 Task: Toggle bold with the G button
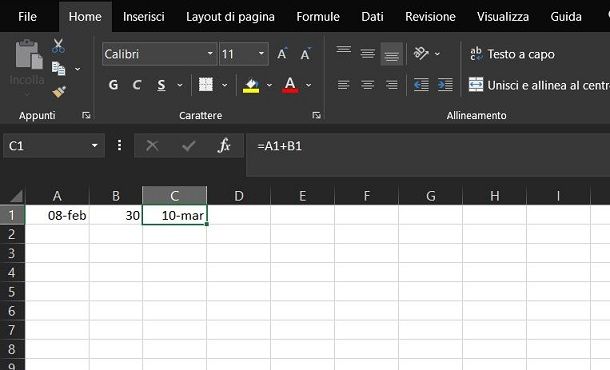[113, 85]
